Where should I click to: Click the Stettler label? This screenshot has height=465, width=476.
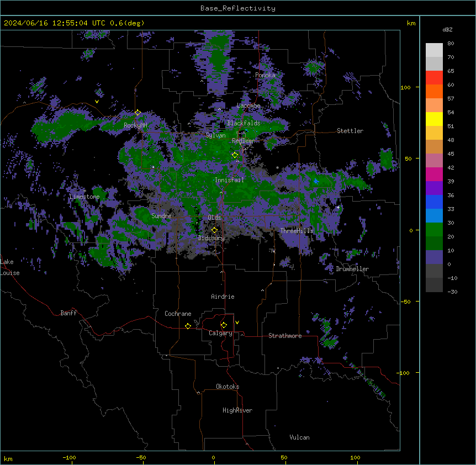click(x=350, y=131)
